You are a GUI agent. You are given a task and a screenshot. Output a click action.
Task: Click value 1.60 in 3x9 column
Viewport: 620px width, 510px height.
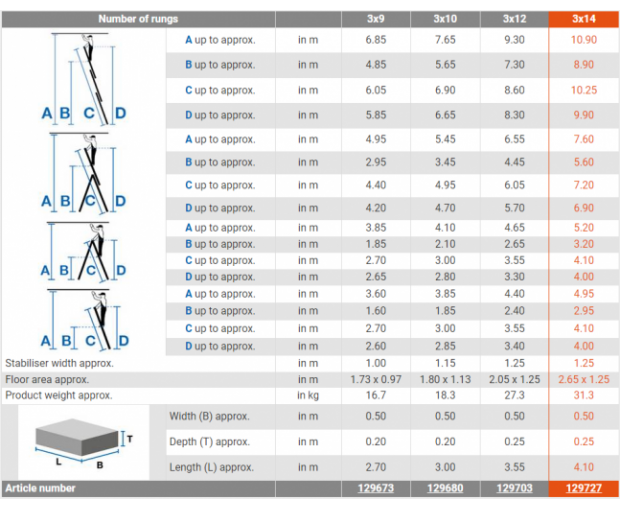(376, 311)
